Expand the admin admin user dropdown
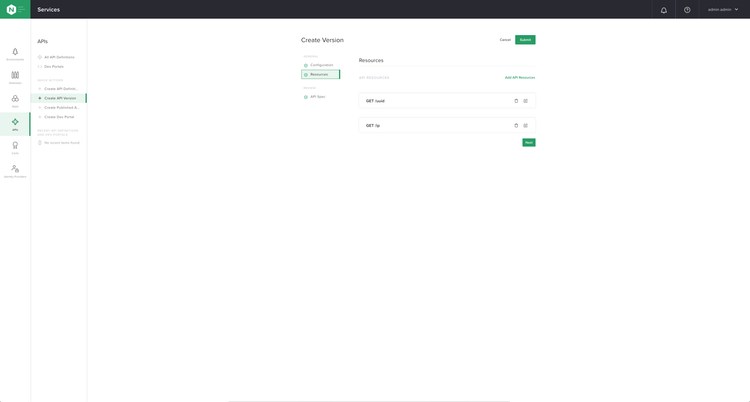This screenshot has width=750, height=402. click(x=723, y=10)
